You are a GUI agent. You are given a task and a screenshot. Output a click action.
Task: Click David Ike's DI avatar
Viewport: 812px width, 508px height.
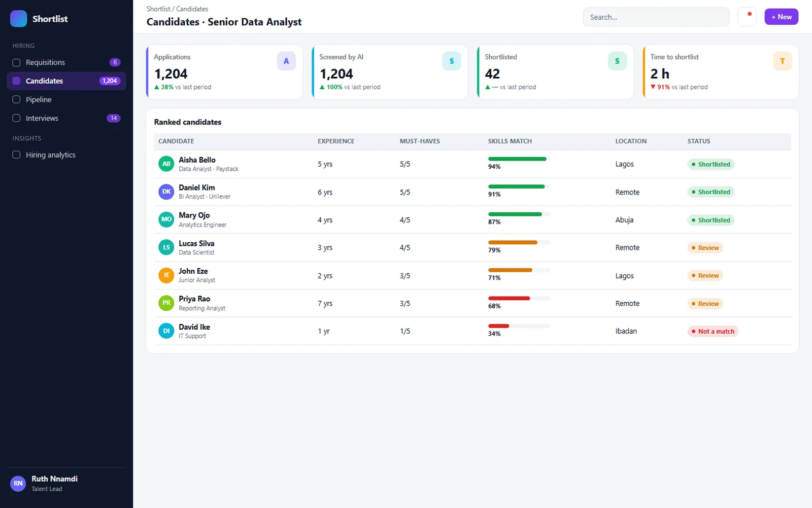click(166, 331)
